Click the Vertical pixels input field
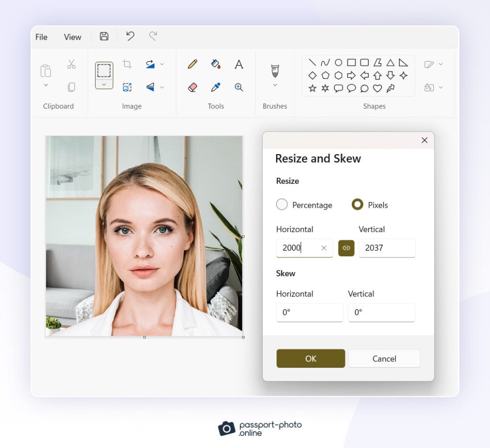 [387, 248]
